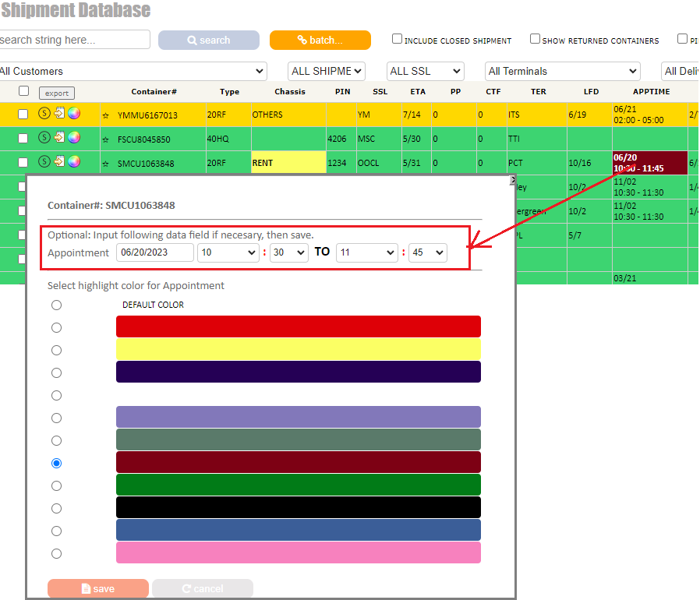Select the Default Color radio option
This screenshot has width=700, height=600.
point(56,305)
